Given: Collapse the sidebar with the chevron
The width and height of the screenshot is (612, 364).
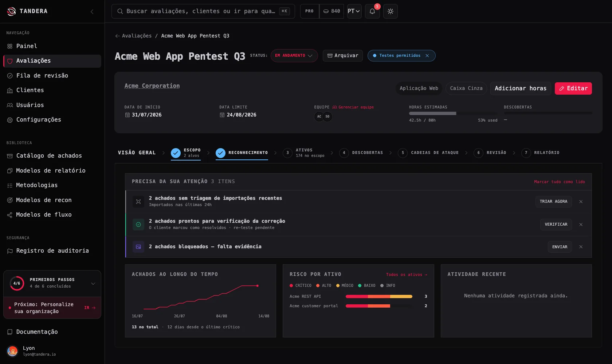Looking at the screenshot, I should pos(92,12).
